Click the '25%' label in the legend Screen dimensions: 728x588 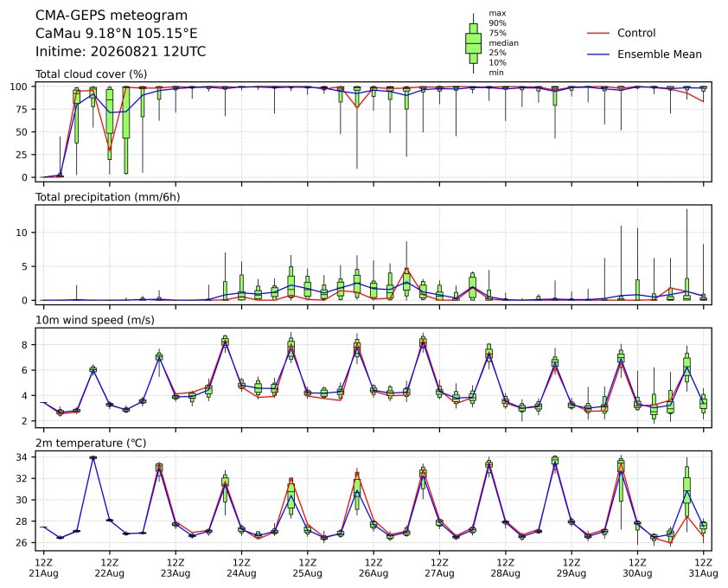tap(497, 53)
